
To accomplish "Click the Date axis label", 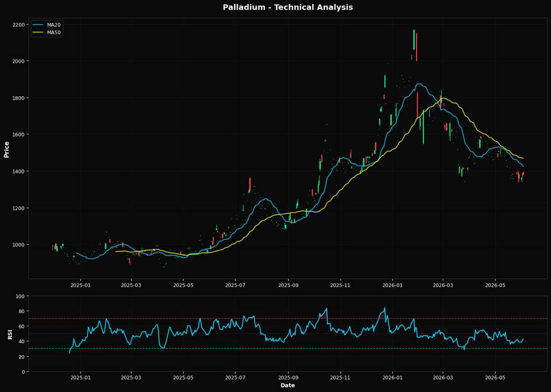I will (x=287, y=385).
